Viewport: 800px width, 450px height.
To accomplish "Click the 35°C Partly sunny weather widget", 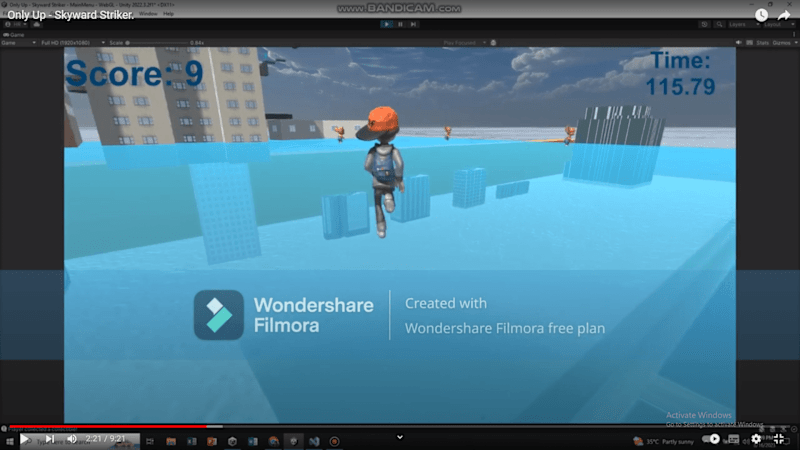I will coord(663,441).
